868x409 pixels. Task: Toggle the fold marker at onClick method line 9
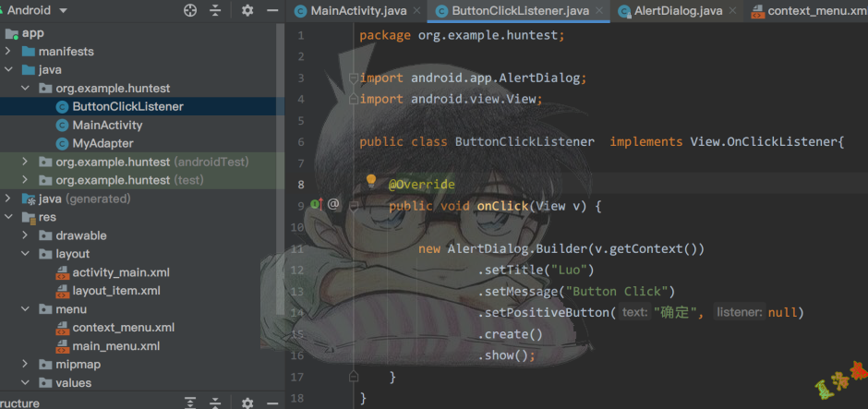point(354,205)
